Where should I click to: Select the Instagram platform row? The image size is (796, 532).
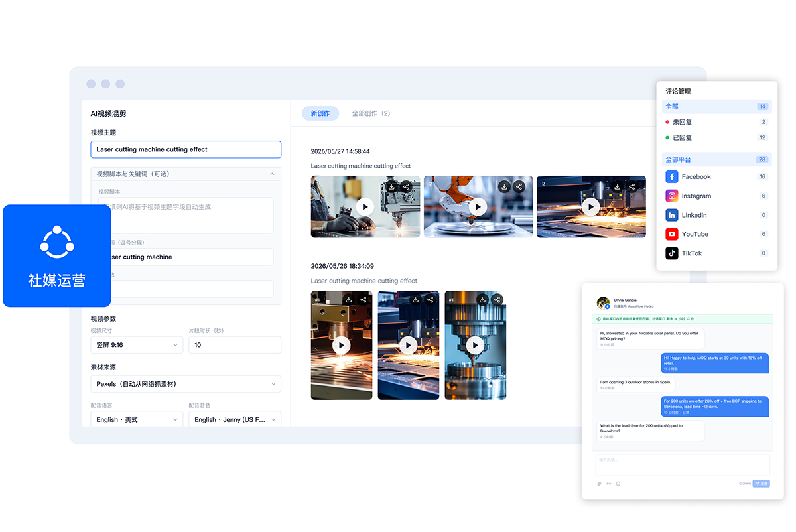point(717,196)
